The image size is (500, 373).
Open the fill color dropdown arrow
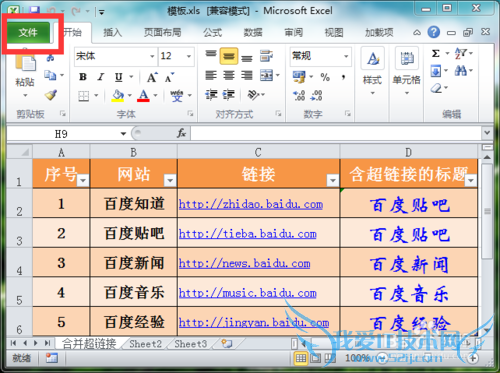[x=130, y=96]
